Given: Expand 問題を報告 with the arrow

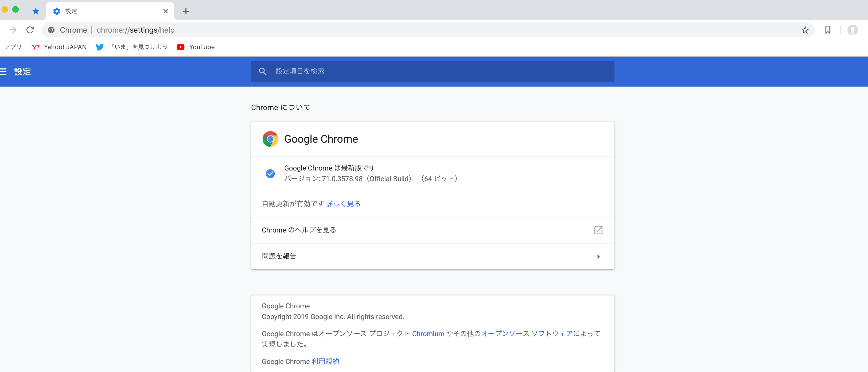Looking at the screenshot, I should tap(598, 257).
